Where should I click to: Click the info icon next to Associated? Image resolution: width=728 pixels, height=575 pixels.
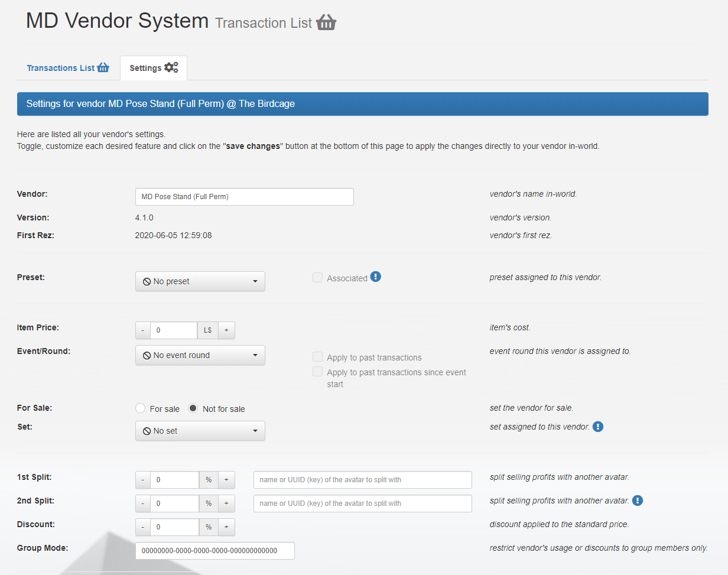[376, 277]
